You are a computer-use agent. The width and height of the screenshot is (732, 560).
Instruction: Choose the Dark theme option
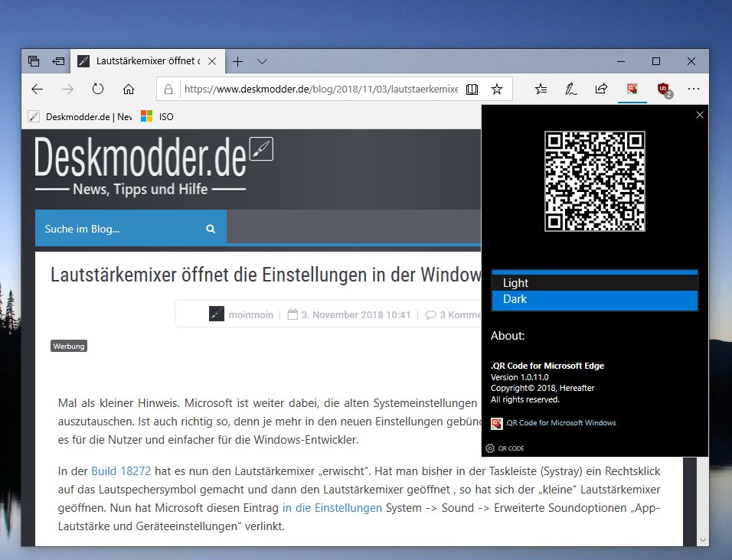coord(595,299)
